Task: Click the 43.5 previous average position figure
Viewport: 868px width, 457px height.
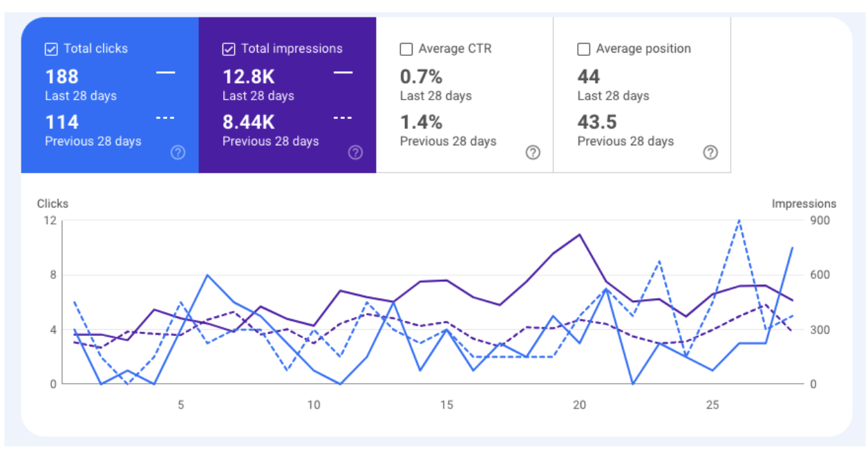Action: [598, 122]
